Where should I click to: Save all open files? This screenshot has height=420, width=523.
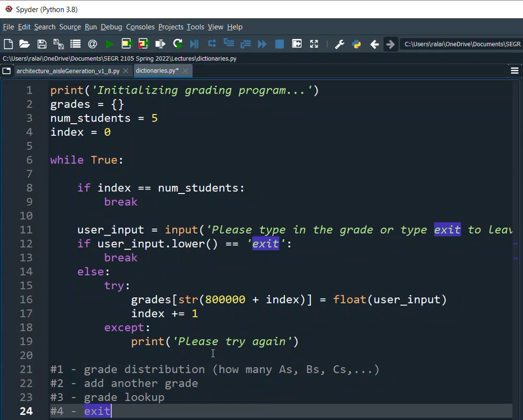click(x=58, y=44)
